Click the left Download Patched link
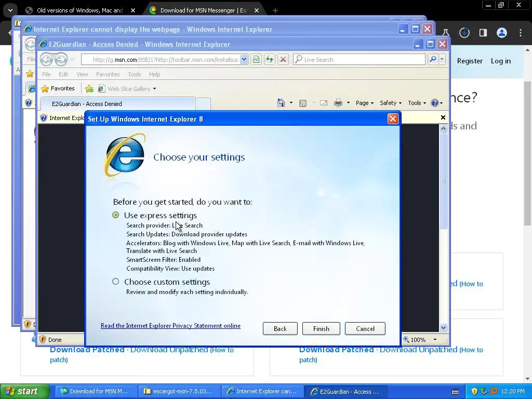This screenshot has height=399, width=532. [87, 350]
